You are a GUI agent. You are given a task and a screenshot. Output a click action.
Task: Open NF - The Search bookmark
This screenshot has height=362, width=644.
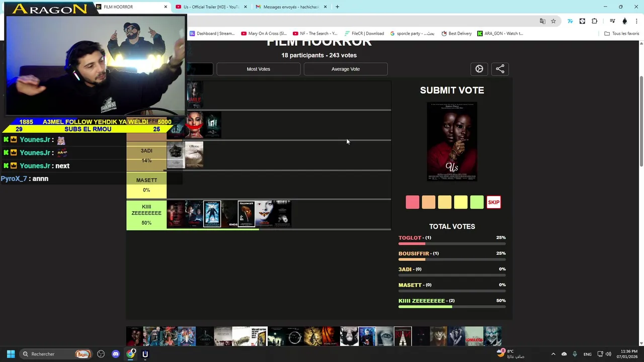pos(315,34)
